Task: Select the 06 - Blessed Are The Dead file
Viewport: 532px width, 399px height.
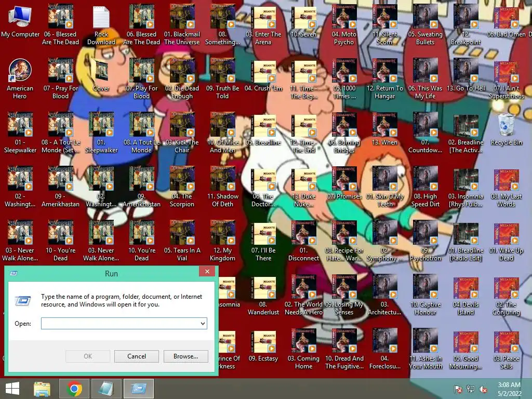Action: pos(61,25)
